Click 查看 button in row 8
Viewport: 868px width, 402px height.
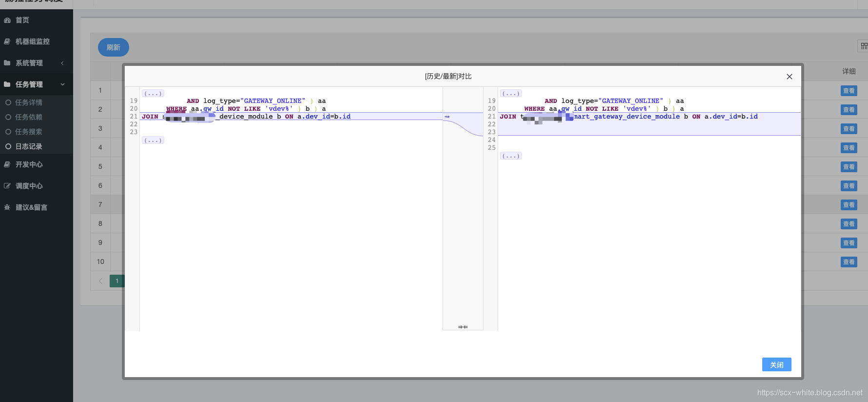849,224
